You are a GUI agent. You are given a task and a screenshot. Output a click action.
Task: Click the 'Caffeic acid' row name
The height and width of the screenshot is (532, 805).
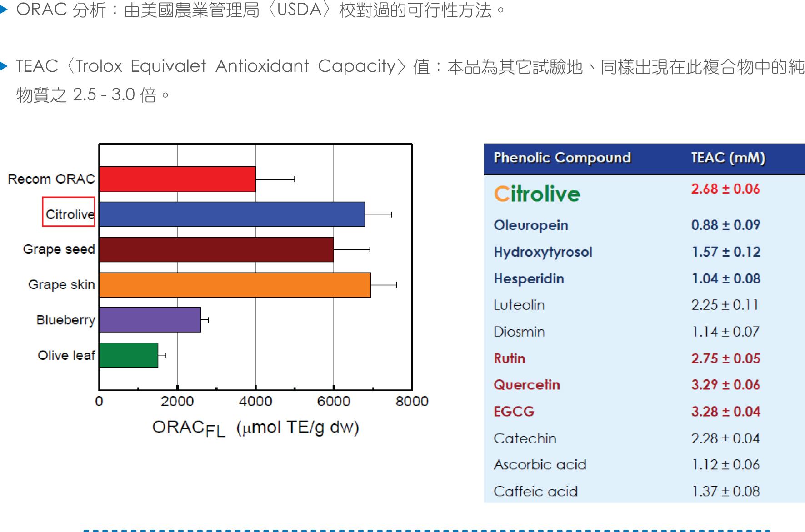[535, 492]
